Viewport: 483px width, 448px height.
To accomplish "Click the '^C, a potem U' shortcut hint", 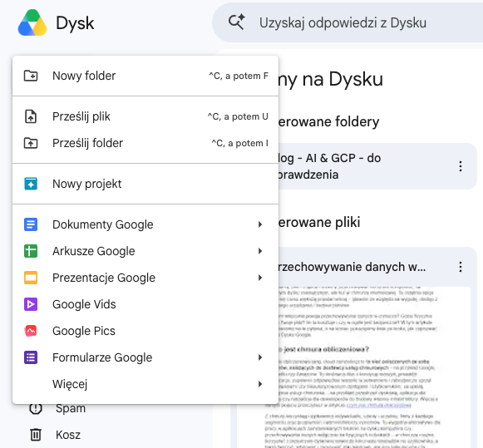I will (238, 116).
